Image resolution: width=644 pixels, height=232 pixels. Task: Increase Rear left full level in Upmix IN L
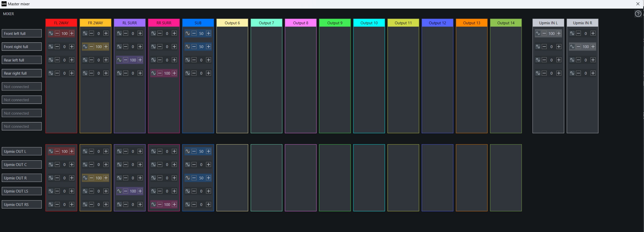(559, 60)
